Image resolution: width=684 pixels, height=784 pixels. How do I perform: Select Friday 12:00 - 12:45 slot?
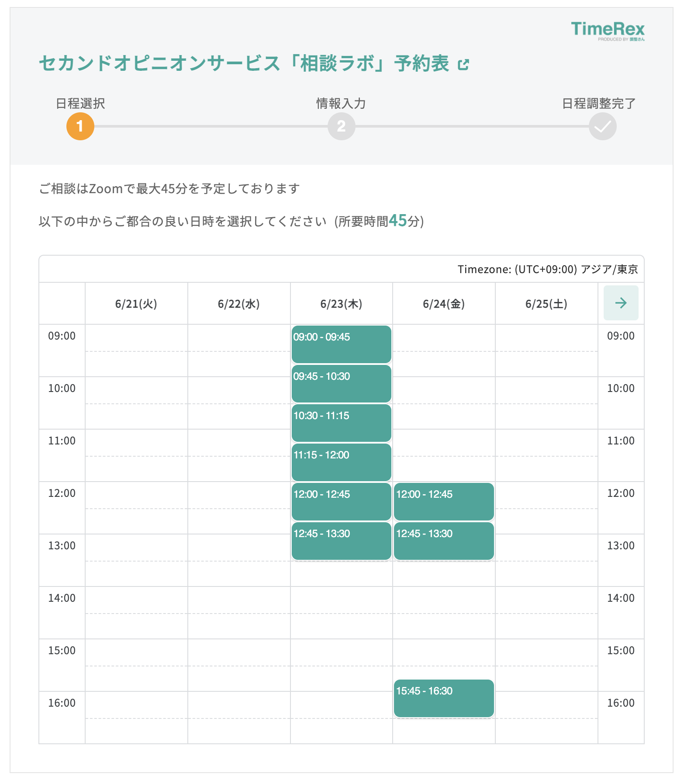(444, 501)
